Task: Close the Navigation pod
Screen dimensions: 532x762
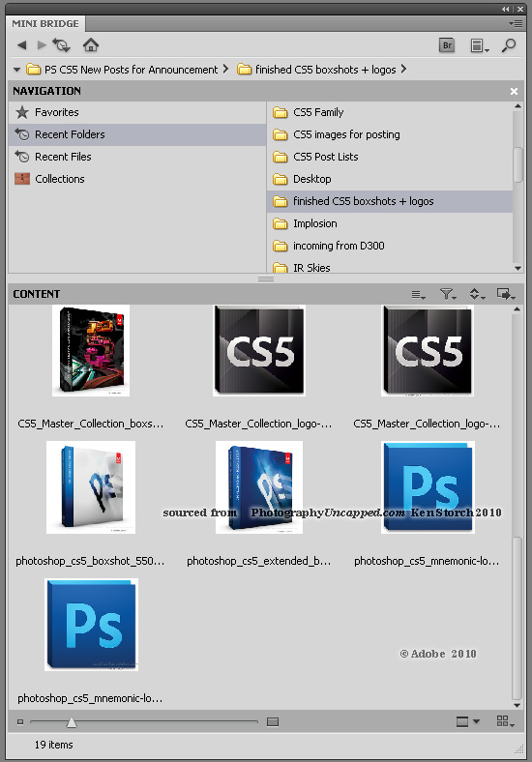Action: [x=514, y=91]
